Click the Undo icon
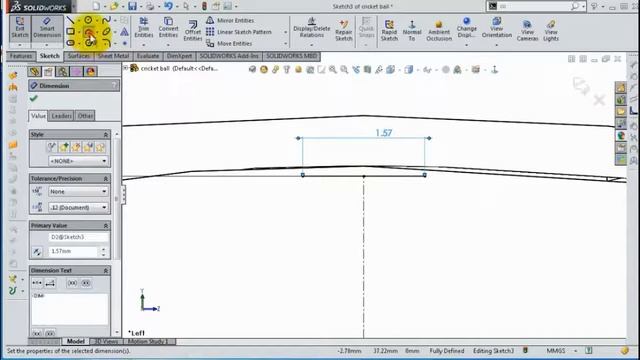This screenshot has width=640, height=360. tap(168, 6)
